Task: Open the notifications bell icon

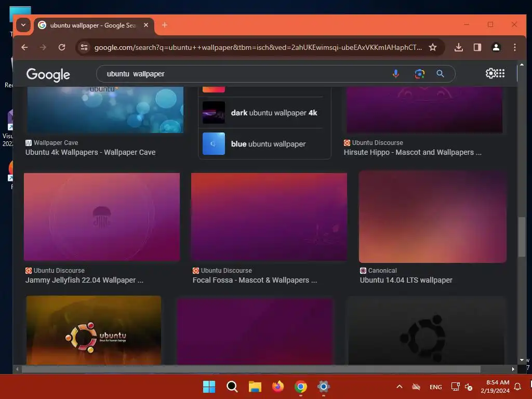Action: tap(517, 387)
